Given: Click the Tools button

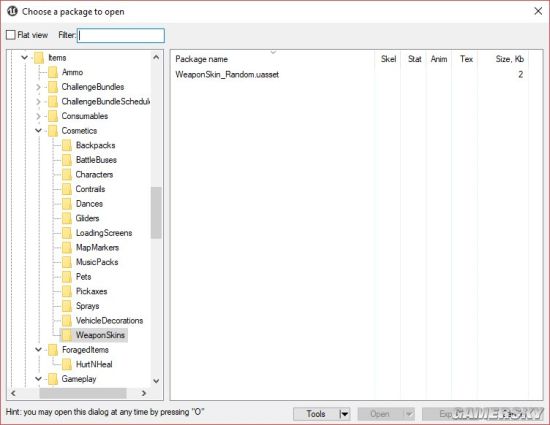Looking at the screenshot, I should [316, 414].
